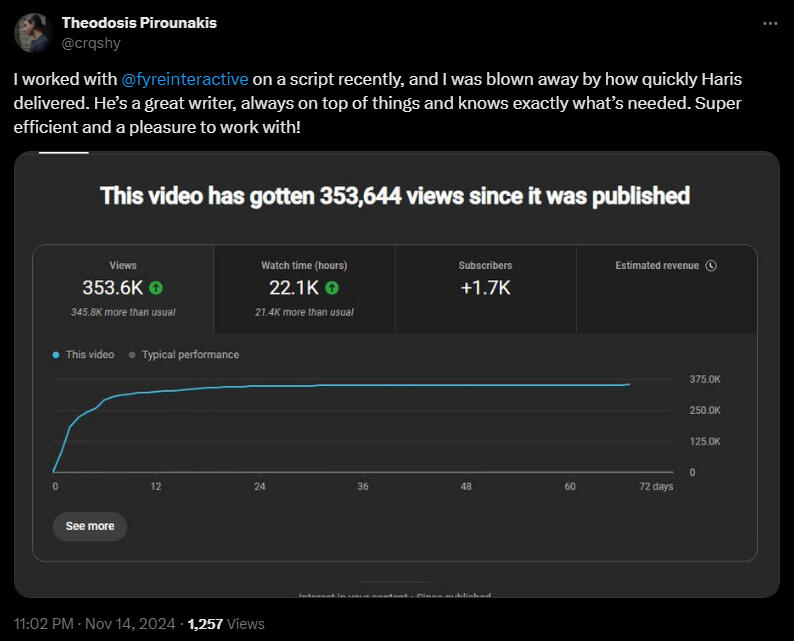Click green up arrow beside Views 353.6K

point(155,288)
